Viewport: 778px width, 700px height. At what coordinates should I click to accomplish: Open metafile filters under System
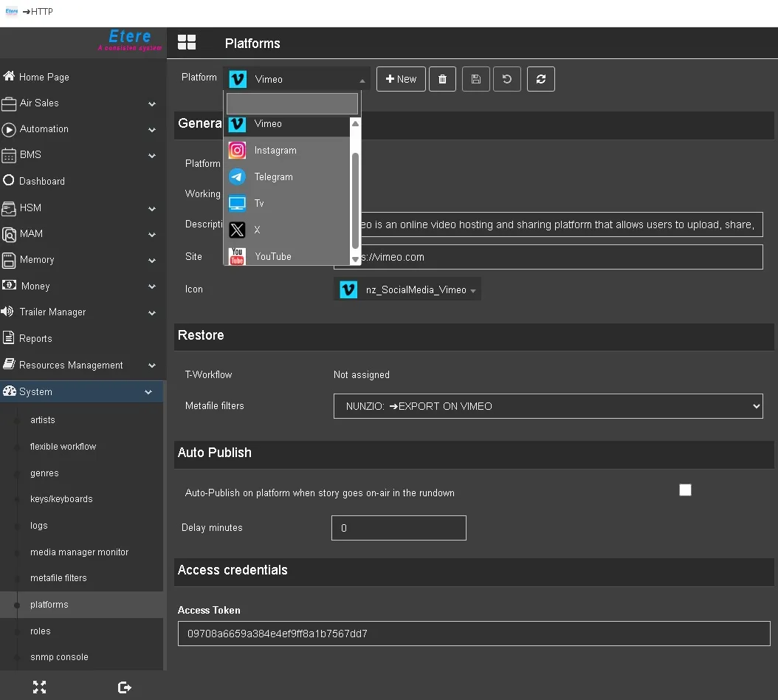(x=58, y=578)
